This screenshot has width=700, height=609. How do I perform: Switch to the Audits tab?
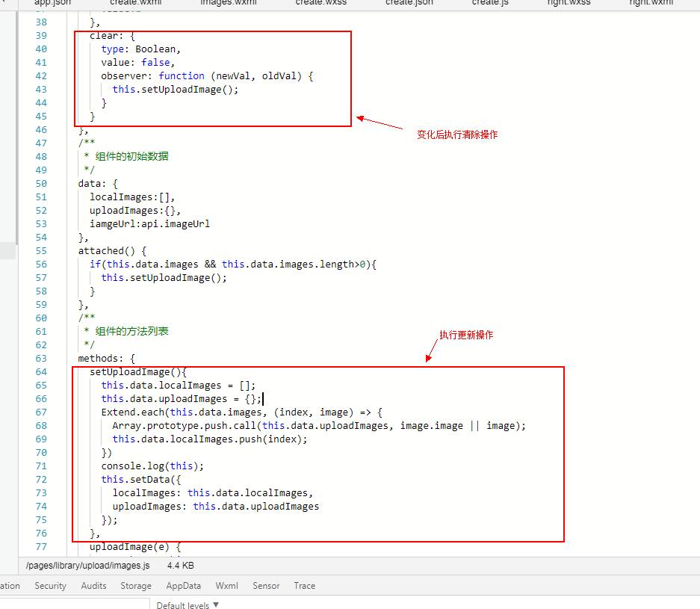click(x=93, y=586)
